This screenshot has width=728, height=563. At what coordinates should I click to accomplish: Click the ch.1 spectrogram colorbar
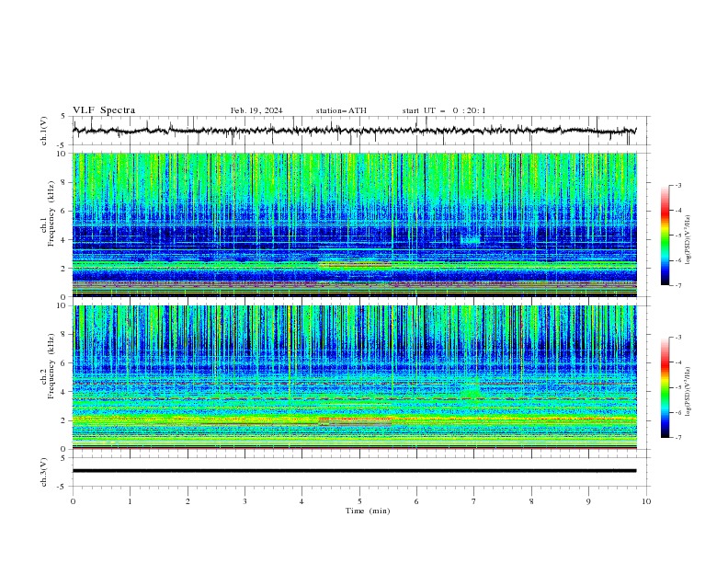coord(665,236)
